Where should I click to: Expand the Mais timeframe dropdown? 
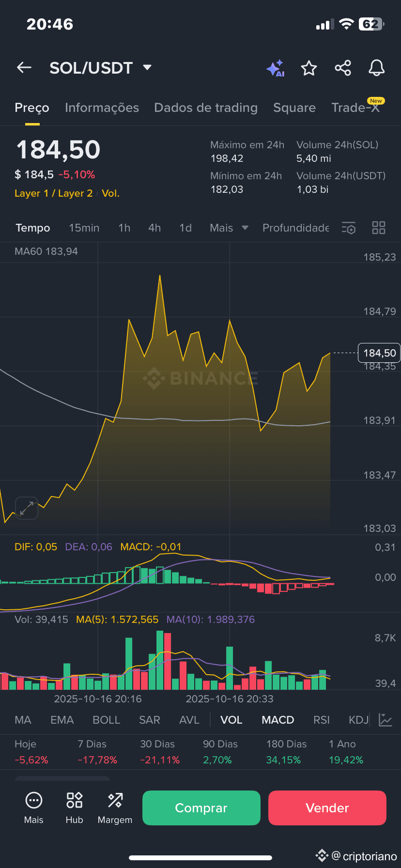229,228
